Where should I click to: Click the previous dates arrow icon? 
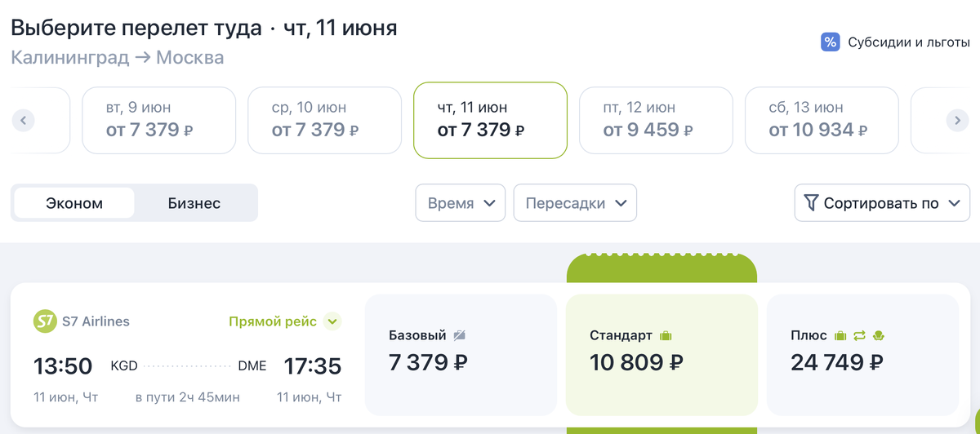24,121
